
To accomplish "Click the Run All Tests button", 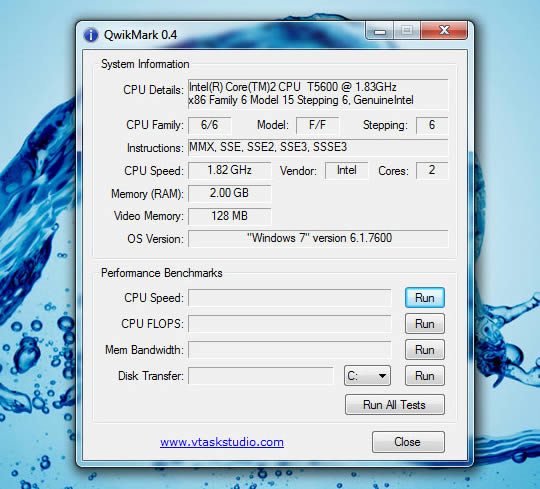I will point(395,405).
